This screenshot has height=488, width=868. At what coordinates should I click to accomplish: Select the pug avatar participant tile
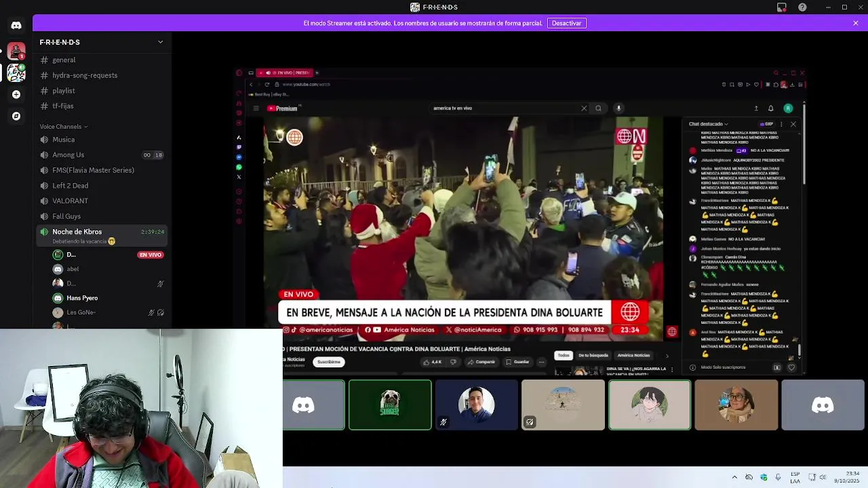point(390,405)
